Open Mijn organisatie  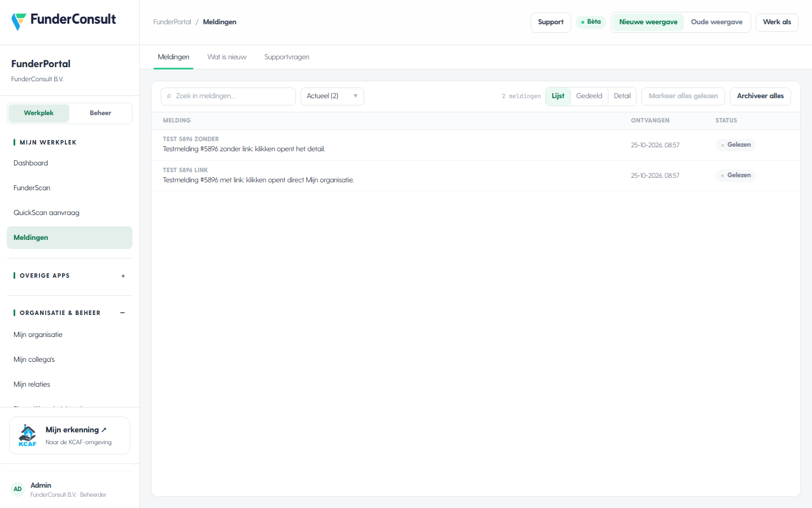pos(69,335)
